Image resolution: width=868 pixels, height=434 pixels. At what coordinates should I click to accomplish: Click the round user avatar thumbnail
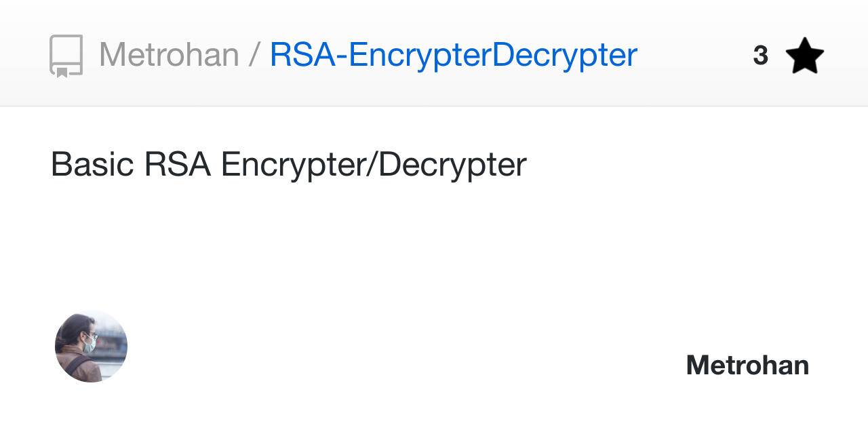[91, 346]
